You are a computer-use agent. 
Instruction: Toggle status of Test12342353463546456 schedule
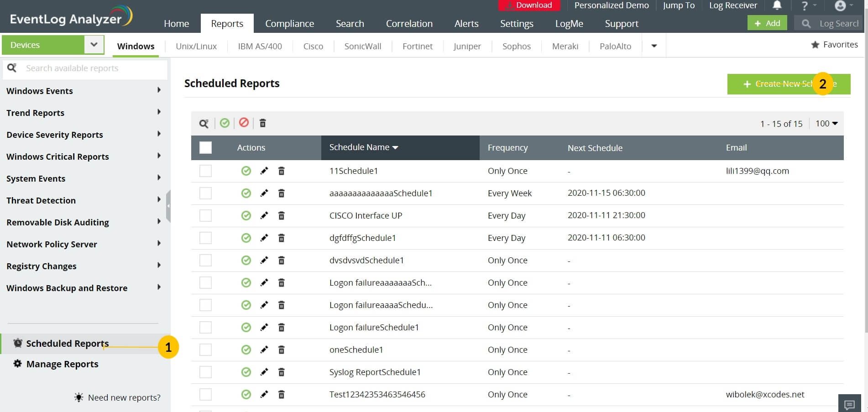pos(246,395)
